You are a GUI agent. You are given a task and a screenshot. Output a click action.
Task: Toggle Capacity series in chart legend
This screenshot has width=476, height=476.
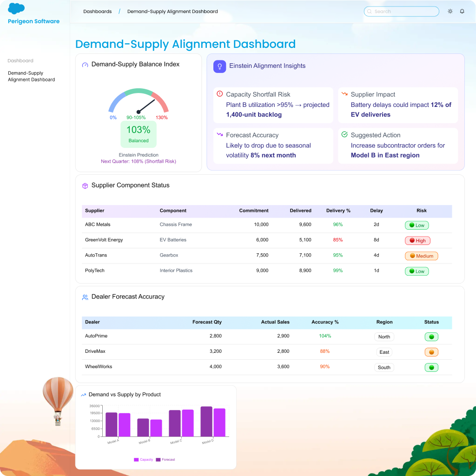(144, 460)
